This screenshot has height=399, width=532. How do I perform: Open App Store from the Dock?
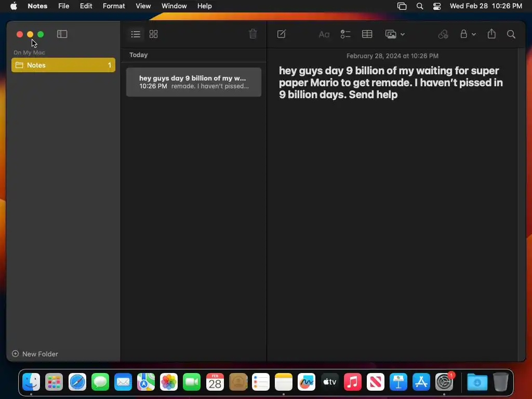pyautogui.click(x=421, y=382)
